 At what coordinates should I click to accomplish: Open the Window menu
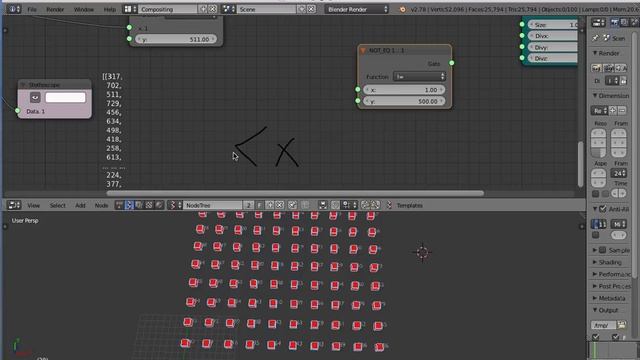[x=84, y=9]
